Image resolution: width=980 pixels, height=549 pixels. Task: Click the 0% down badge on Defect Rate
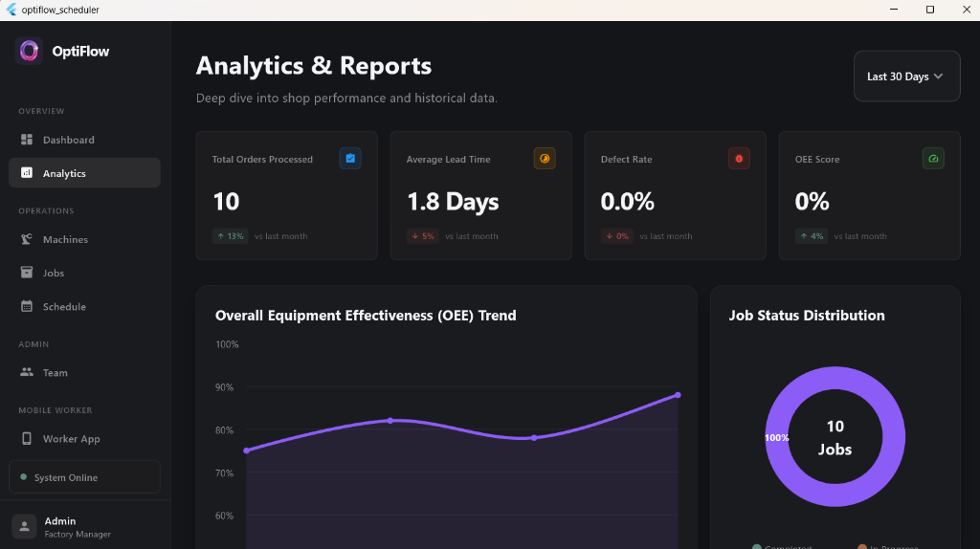[617, 236]
